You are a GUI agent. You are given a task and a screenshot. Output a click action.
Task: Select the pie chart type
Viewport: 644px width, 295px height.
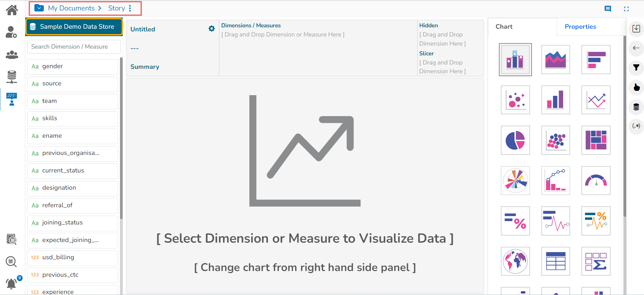(515, 140)
